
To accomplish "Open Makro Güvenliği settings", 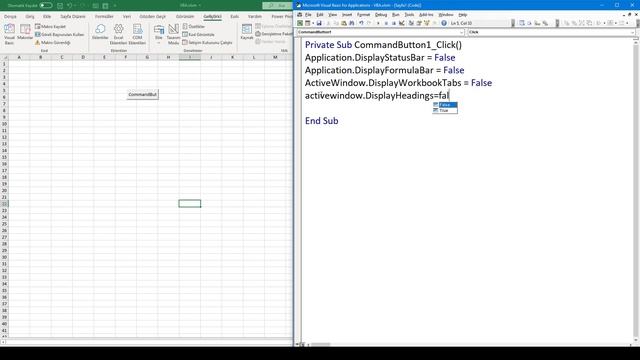I will tap(53, 42).
